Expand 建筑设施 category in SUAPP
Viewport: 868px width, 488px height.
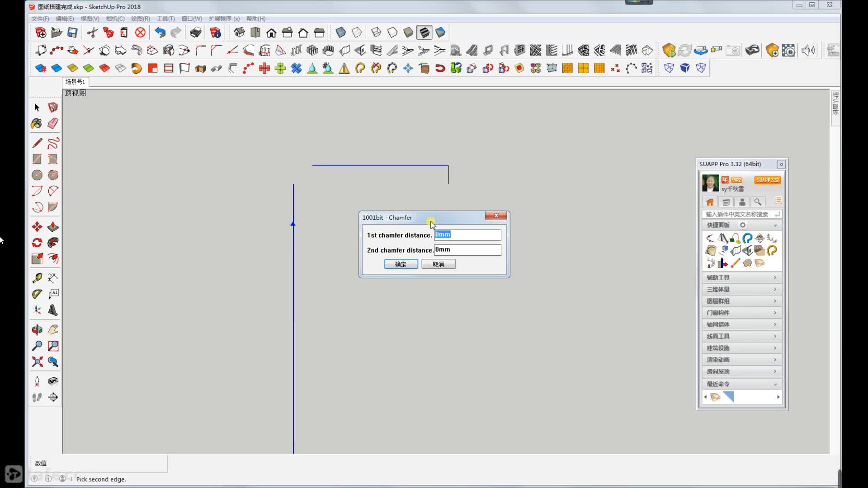point(741,348)
